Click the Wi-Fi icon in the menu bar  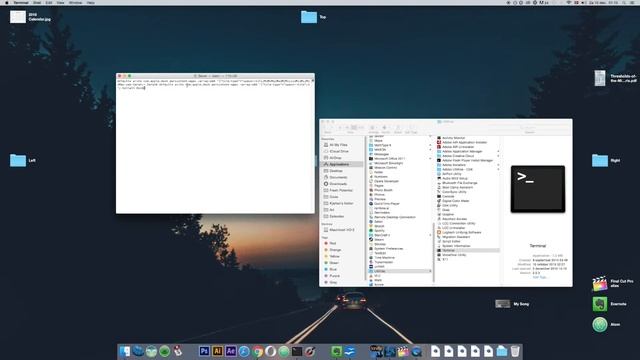point(569,2)
